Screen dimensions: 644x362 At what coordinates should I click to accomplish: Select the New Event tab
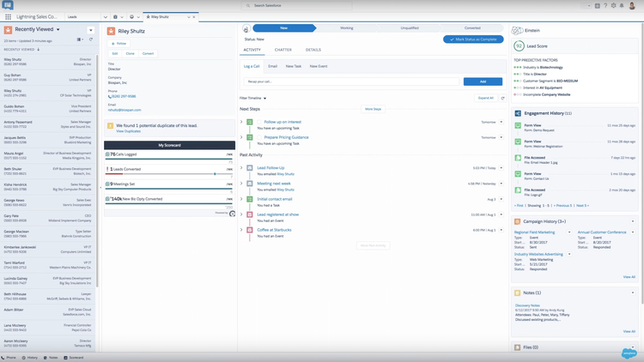(x=319, y=66)
